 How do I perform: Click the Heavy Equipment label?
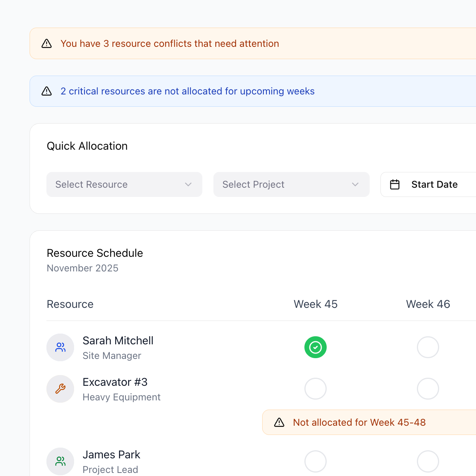point(122,397)
